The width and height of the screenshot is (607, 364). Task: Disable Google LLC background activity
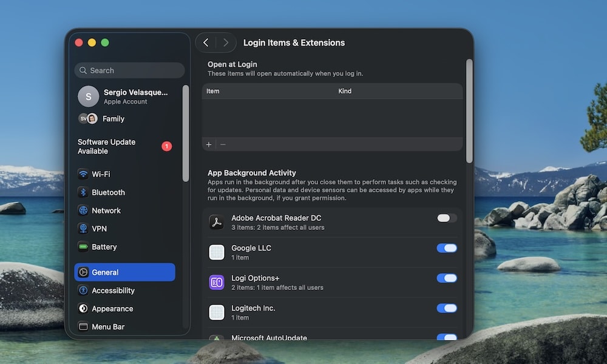(x=447, y=248)
